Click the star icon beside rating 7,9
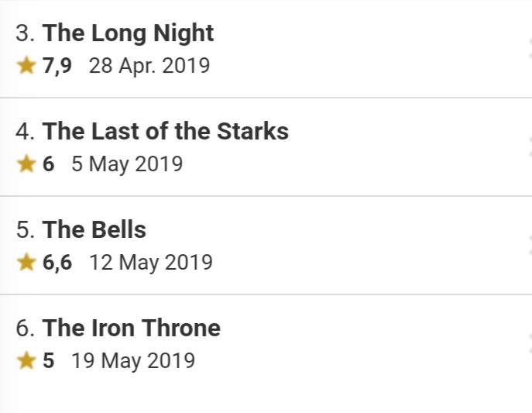This screenshot has height=413, width=532. click(26, 65)
